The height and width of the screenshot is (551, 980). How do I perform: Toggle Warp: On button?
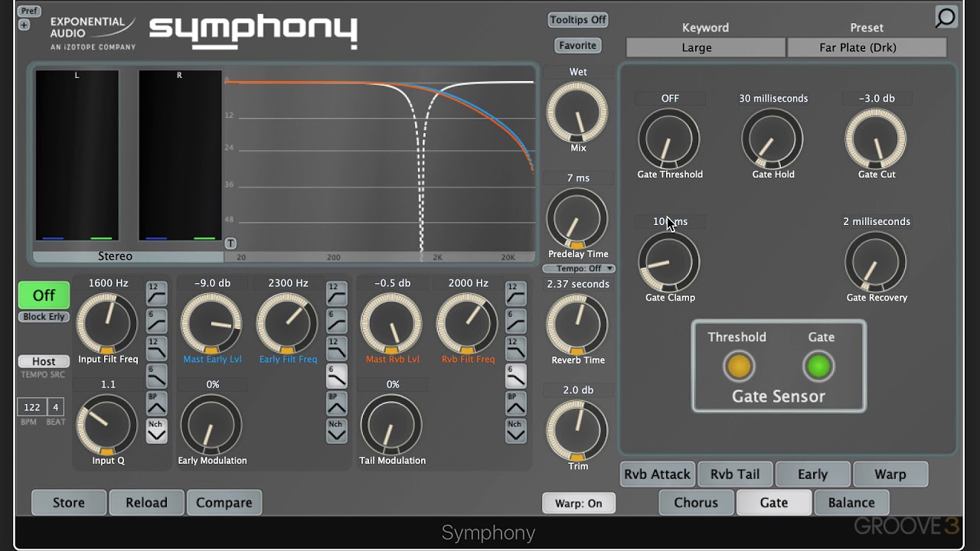click(578, 504)
